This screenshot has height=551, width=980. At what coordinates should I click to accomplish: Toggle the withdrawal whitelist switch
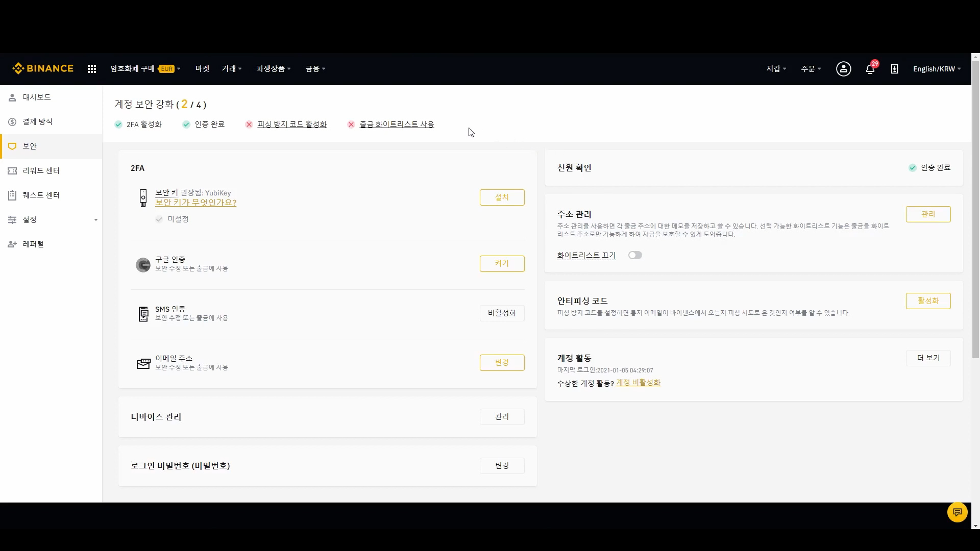635,255
